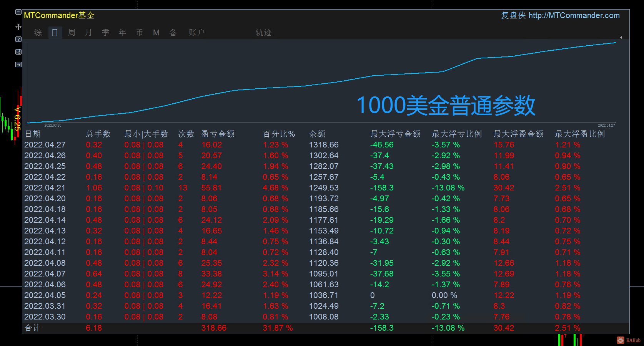This screenshot has height=346, width=644.
Task: Click the EAHub text link at bottom right
Action: click(634, 340)
